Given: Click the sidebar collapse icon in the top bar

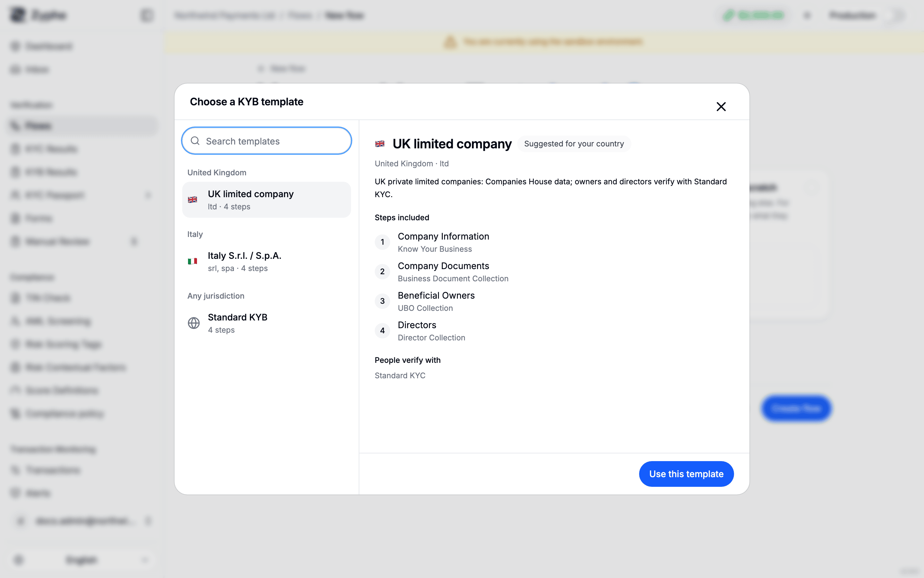Looking at the screenshot, I should point(147,15).
